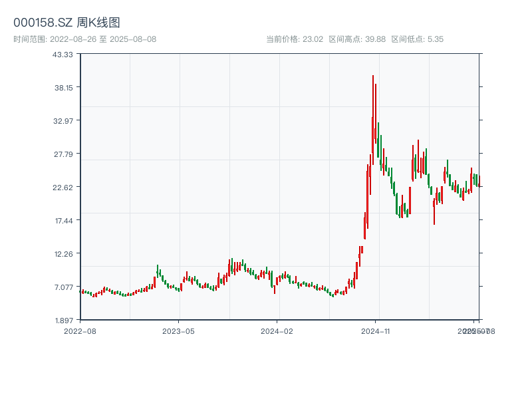Click the x-axis label 2024-11
This screenshot has width=532, height=399.
(376, 329)
